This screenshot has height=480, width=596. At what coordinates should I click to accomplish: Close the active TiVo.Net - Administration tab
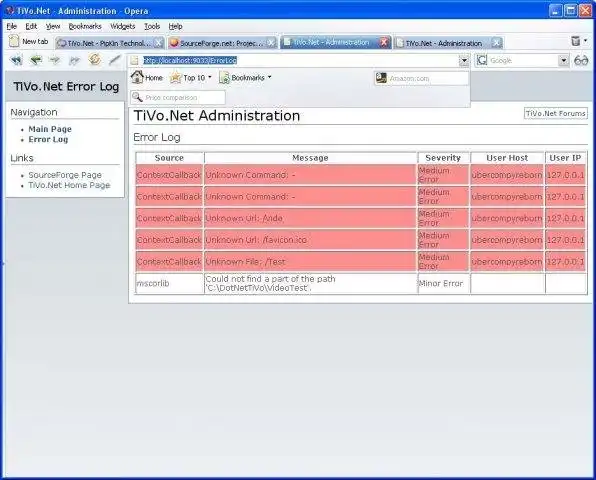385,42
